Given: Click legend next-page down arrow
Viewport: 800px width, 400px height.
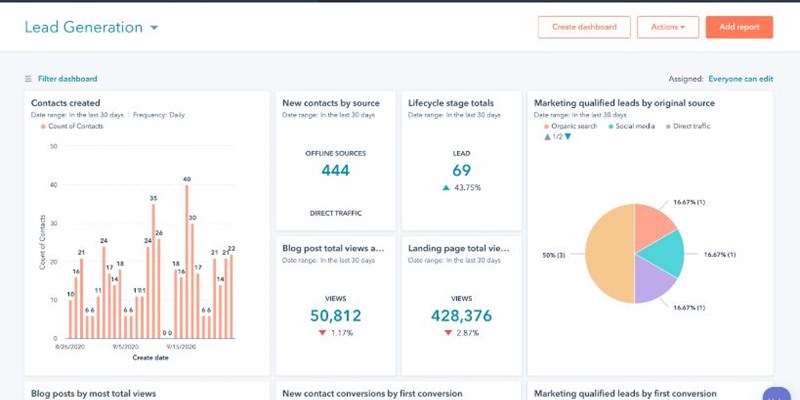Looking at the screenshot, I should coord(568,137).
